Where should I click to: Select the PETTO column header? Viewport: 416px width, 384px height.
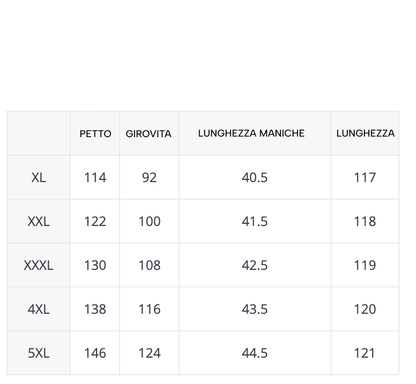coord(95,134)
